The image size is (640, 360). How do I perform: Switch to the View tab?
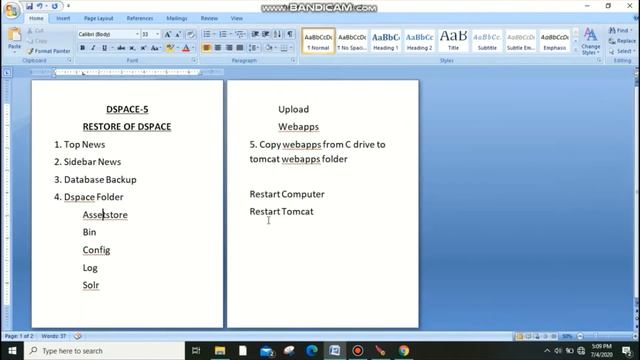tap(236, 18)
